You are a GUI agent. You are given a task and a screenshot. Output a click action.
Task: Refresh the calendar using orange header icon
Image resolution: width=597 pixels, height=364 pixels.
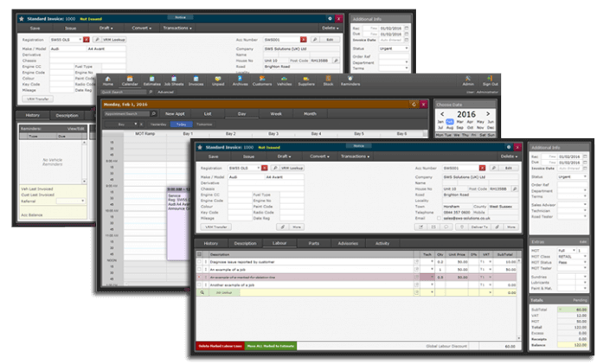[414, 105]
